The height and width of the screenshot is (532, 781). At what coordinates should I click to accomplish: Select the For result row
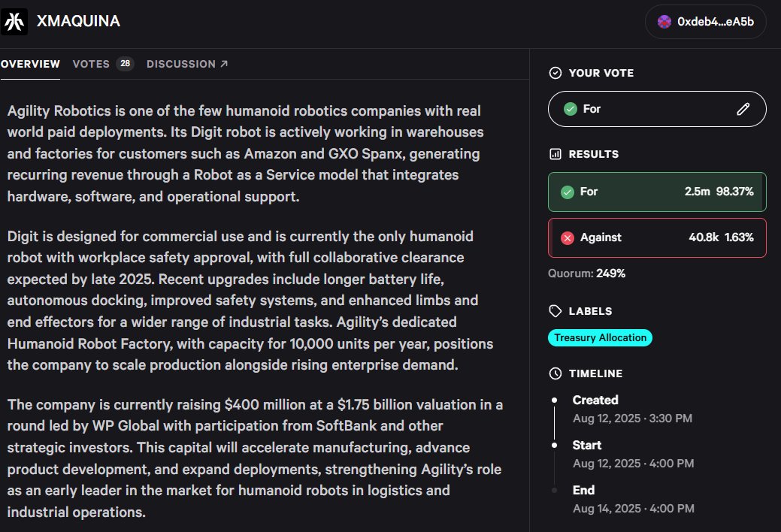pos(657,192)
